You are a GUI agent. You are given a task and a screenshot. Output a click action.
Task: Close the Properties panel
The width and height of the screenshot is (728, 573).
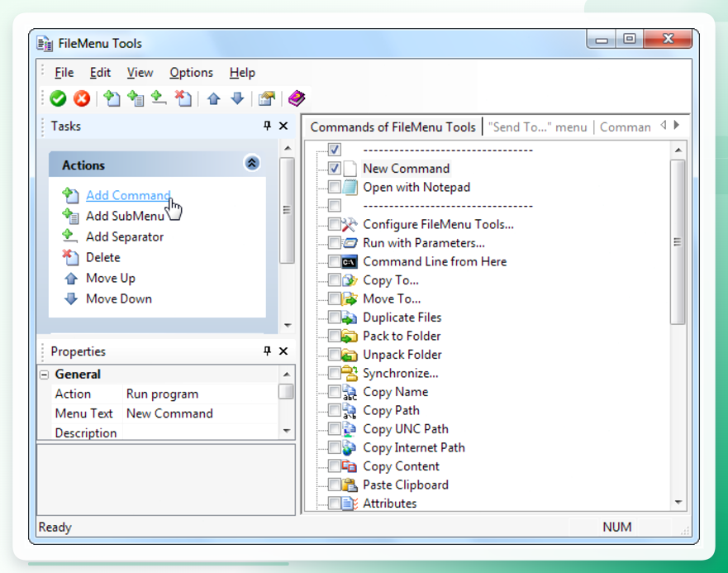pos(283,351)
